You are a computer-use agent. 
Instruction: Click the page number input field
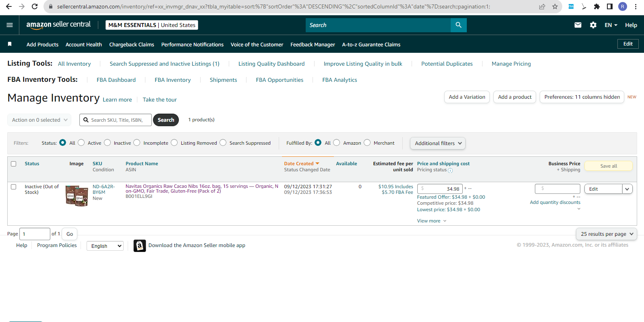(35, 234)
